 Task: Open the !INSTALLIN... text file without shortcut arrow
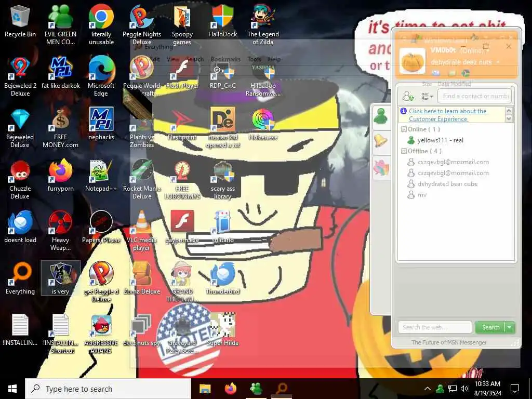click(20, 330)
